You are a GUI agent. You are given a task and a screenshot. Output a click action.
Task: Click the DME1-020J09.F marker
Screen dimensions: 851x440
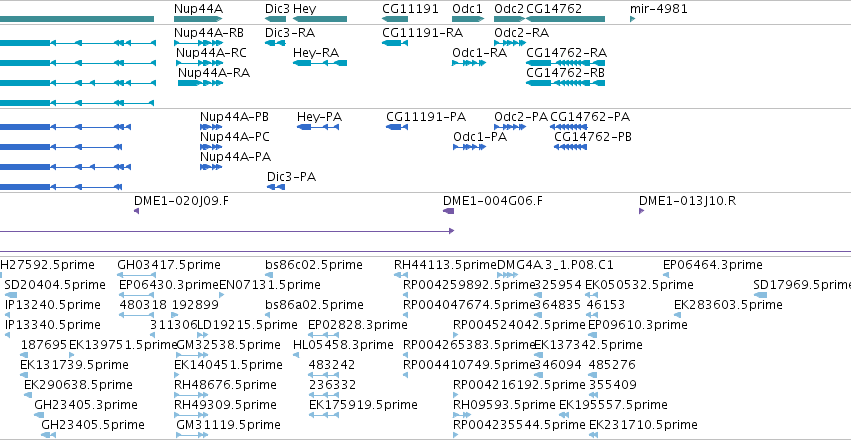[x=136, y=211]
